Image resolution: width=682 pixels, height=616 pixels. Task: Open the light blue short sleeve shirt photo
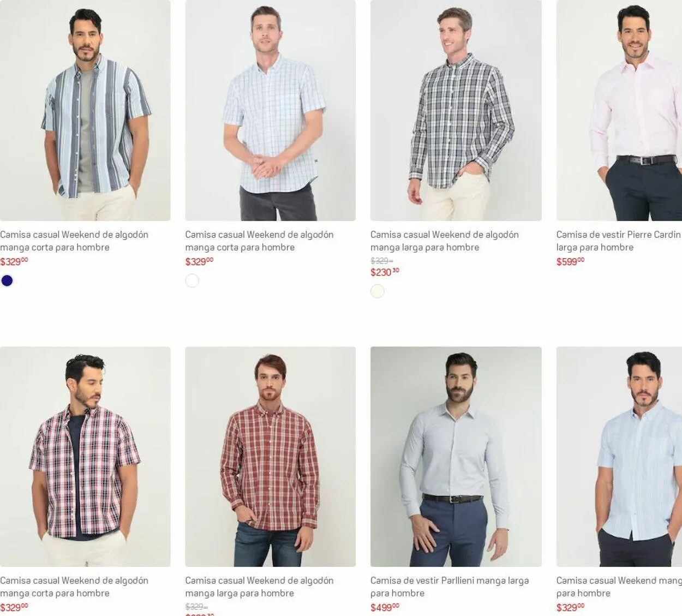click(x=619, y=457)
